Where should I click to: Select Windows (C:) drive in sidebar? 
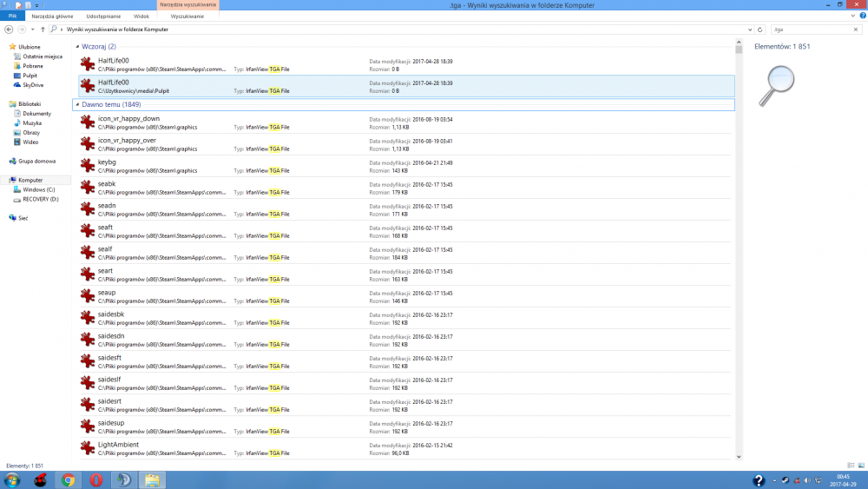pos(39,189)
